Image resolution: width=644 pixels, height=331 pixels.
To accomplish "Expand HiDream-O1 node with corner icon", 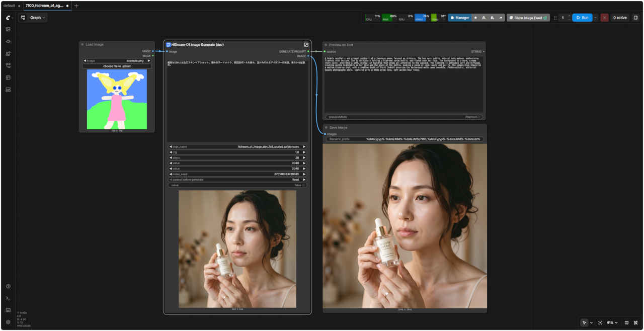I will pyautogui.click(x=306, y=45).
